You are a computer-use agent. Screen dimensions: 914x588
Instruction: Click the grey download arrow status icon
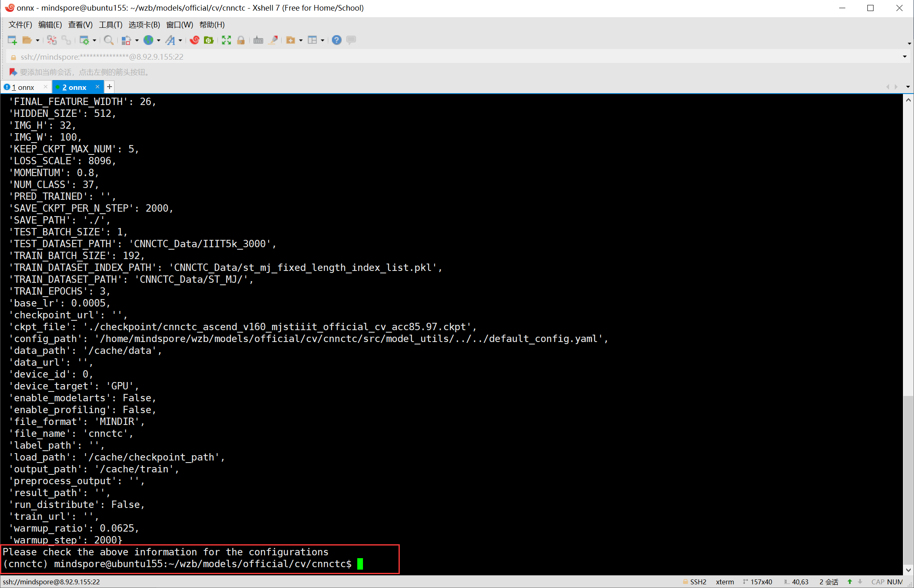pyautogui.click(x=860, y=582)
